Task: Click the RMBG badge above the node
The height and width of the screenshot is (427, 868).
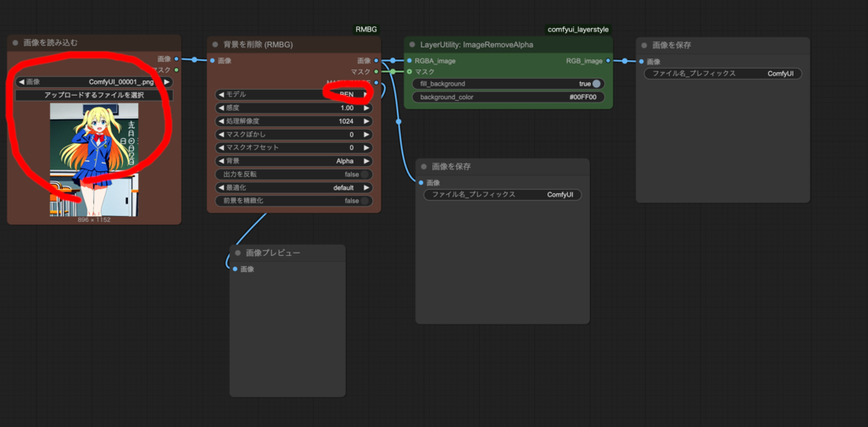Action: (x=366, y=30)
